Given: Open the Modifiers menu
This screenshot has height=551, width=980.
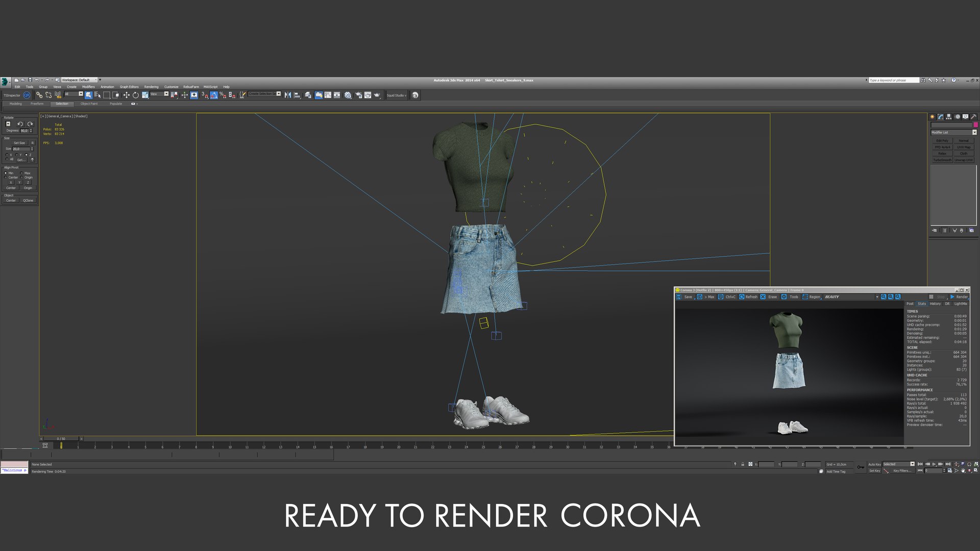Looking at the screenshot, I should (88, 87).
